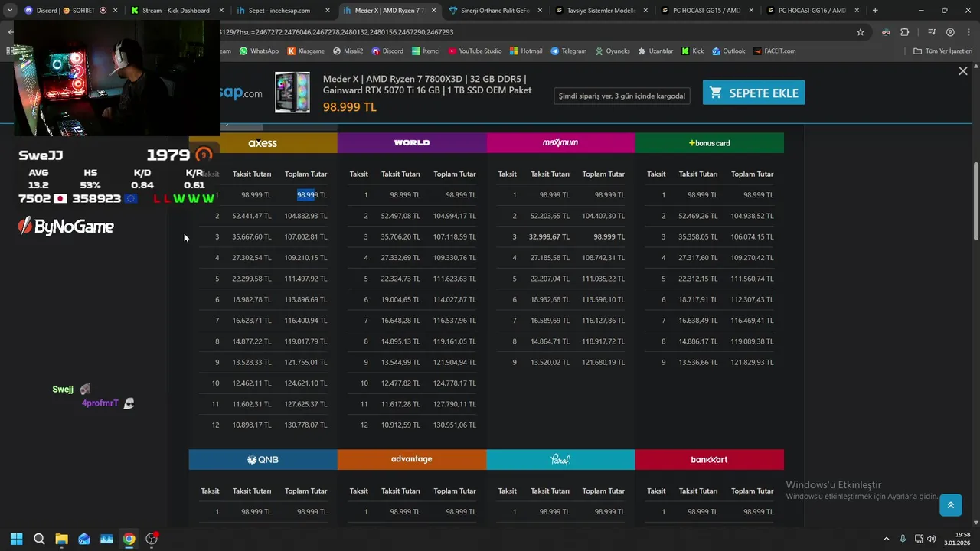Open the Oyuneks bookmark
Screen dimensions: 980x551
pyautogui.click(x=612, y=51)
